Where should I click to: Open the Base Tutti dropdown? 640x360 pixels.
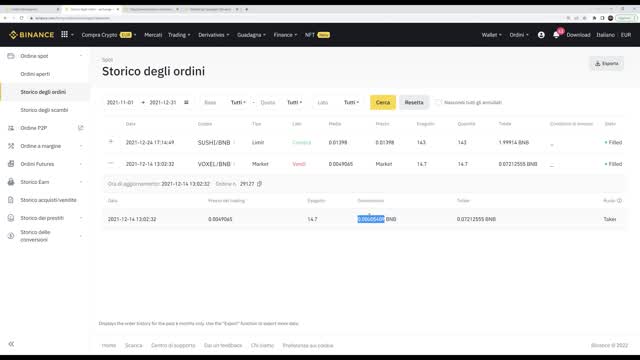(238, 102)
